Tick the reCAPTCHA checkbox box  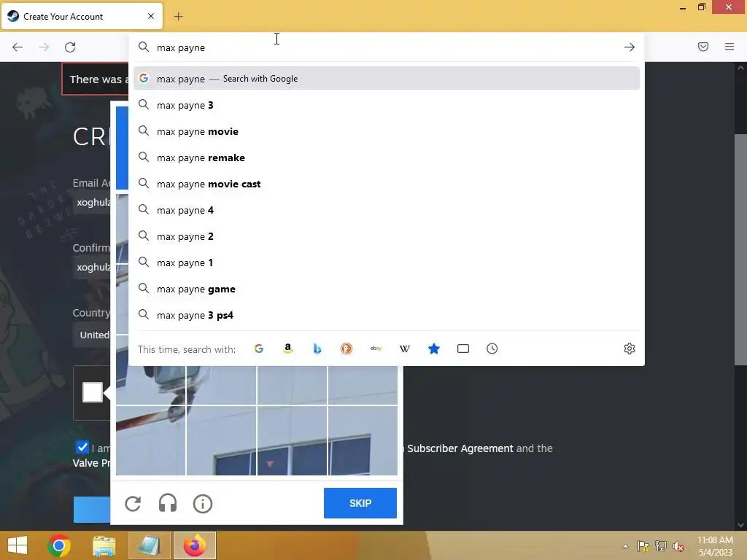(93, 392)
